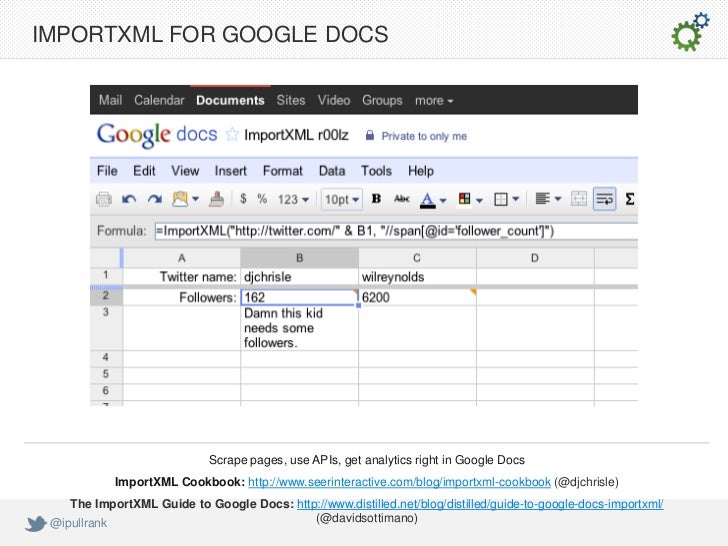The width and height of the screenshot is (728, 546).
Task: Toggle bold formatting with B icon
Action: (377, 199)
